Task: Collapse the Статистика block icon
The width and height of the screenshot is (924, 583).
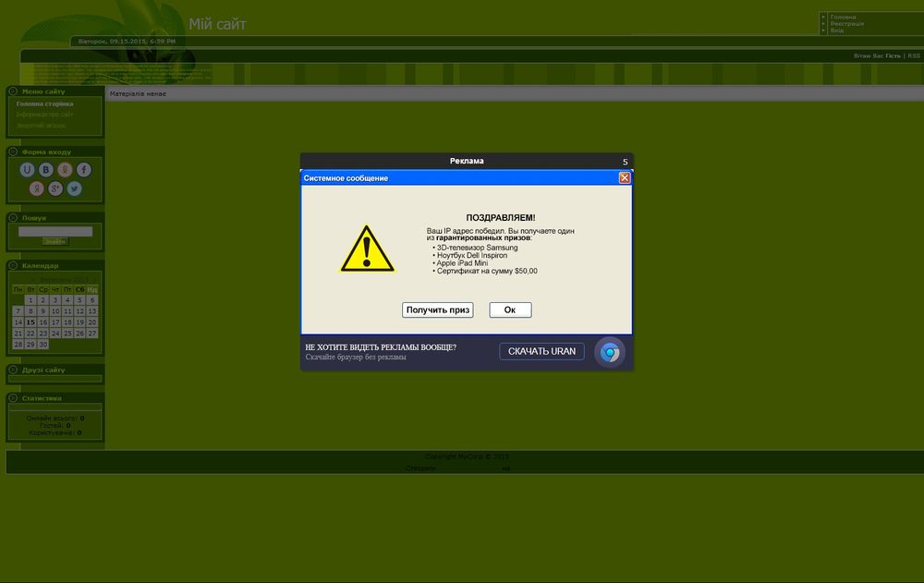Action: pyautogui.click(x=13, y=398)
